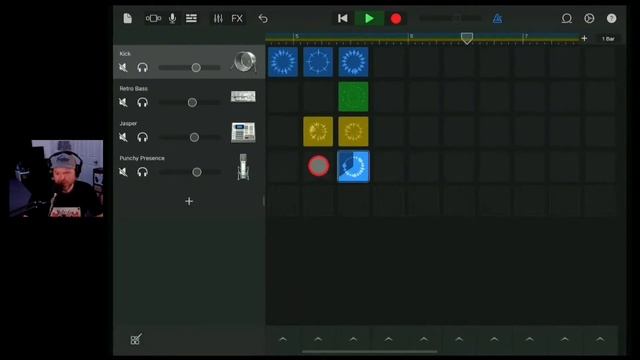This screenshot has height=360, width=640.
Task: Mute the Jasper track
Action: pos(123,137)
